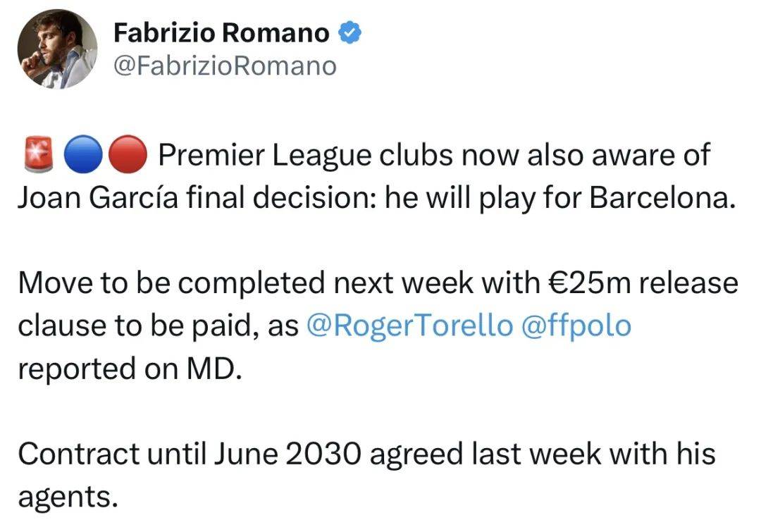Open the @ffpolo mention
This screenshot has height=532, width=761.
[x=575, y=326]
